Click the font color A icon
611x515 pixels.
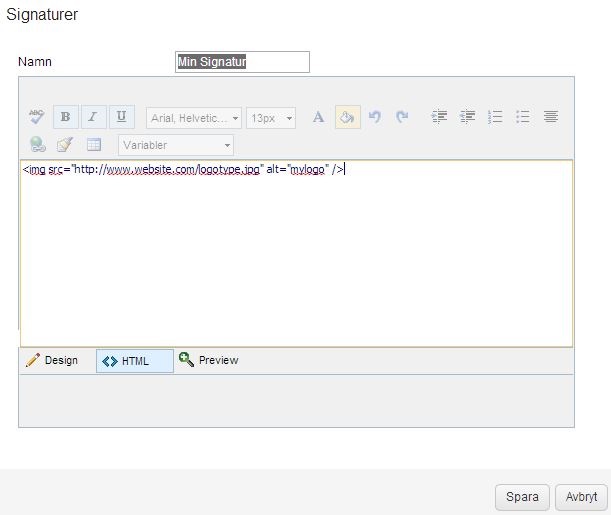[318, 117]
